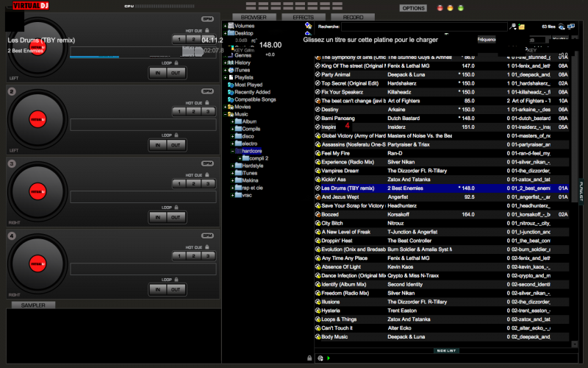Click the History folder icon

click(230, 63)
